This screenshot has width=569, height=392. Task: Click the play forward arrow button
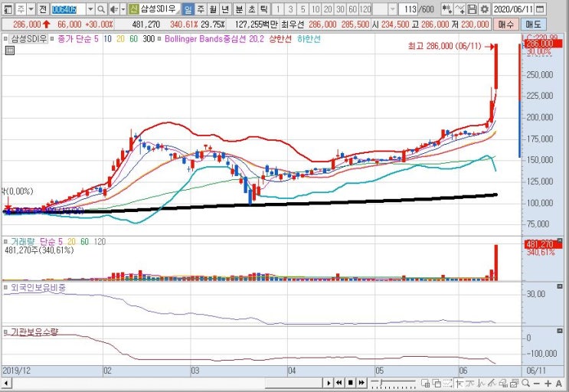pos(329,383)
